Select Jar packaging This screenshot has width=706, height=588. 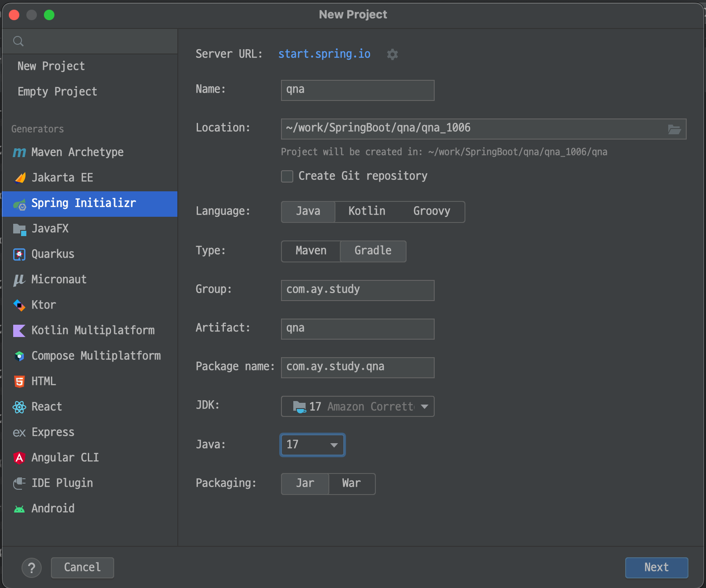coord(305,484)
